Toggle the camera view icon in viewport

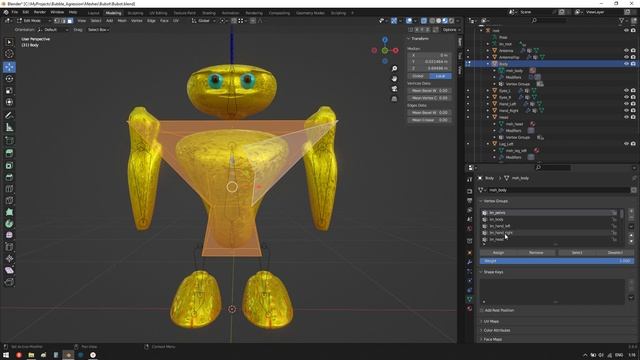coord(394,89)
